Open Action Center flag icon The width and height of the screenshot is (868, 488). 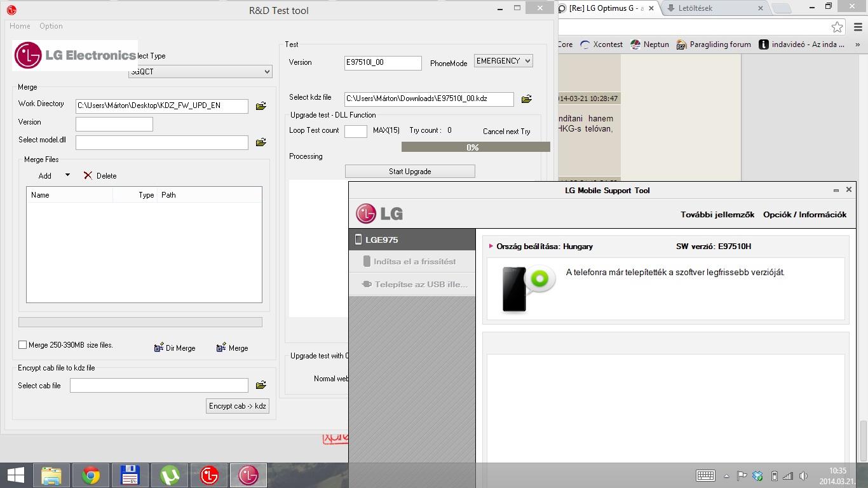(x=742, y=475)
